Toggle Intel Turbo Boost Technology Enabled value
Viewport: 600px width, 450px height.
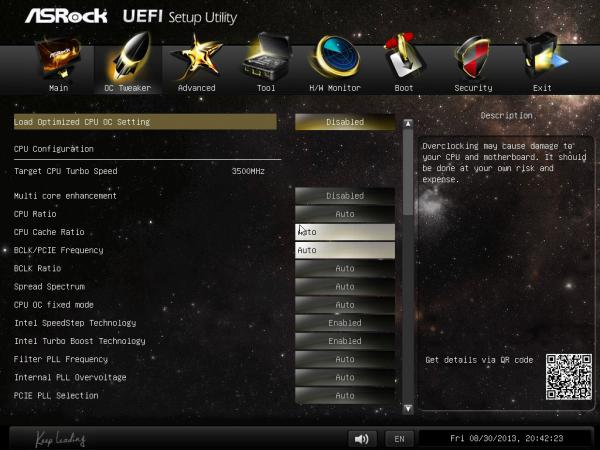(345, 341)
